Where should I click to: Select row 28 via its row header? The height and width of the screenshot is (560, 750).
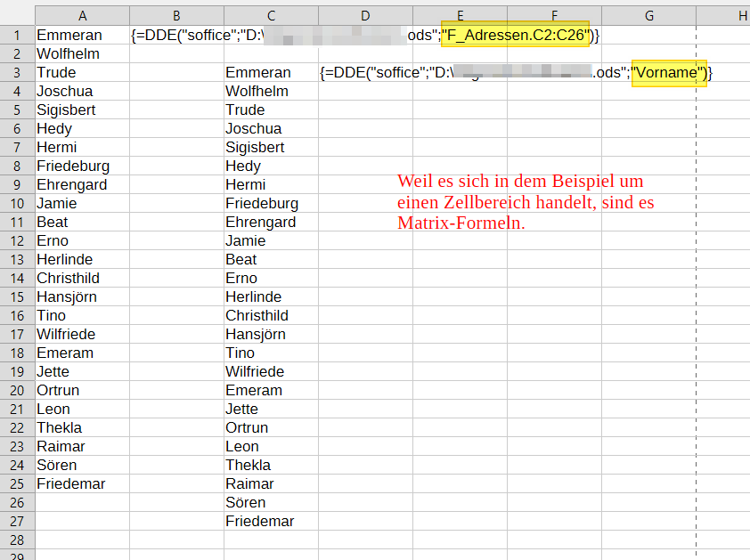(x=17, y=540)
